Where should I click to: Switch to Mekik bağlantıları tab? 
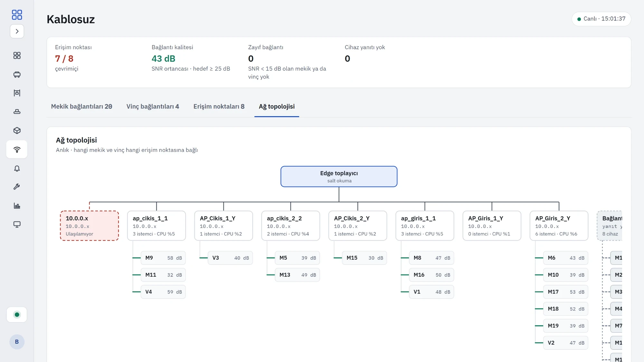tap(81, 107)
